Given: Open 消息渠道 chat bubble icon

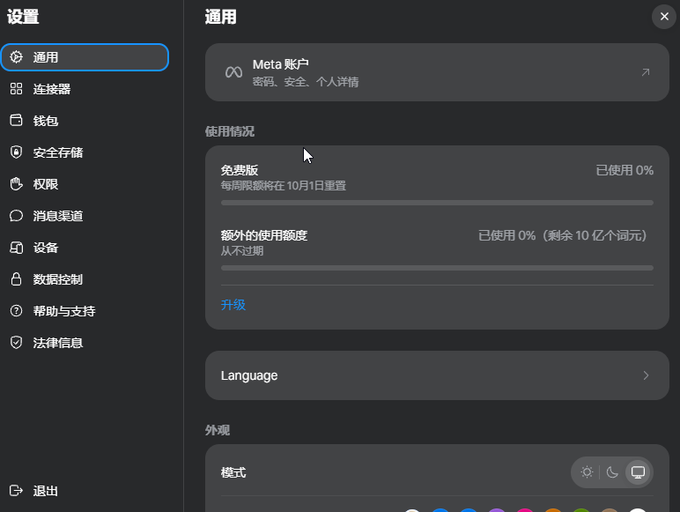Looking at the screenshot, I should (16, 215).
